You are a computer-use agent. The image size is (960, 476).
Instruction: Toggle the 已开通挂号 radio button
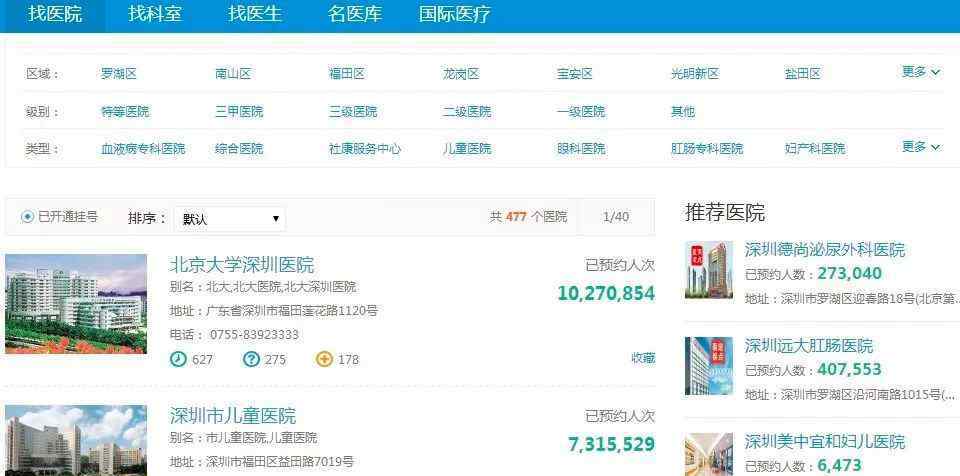[x=27, y=217]
